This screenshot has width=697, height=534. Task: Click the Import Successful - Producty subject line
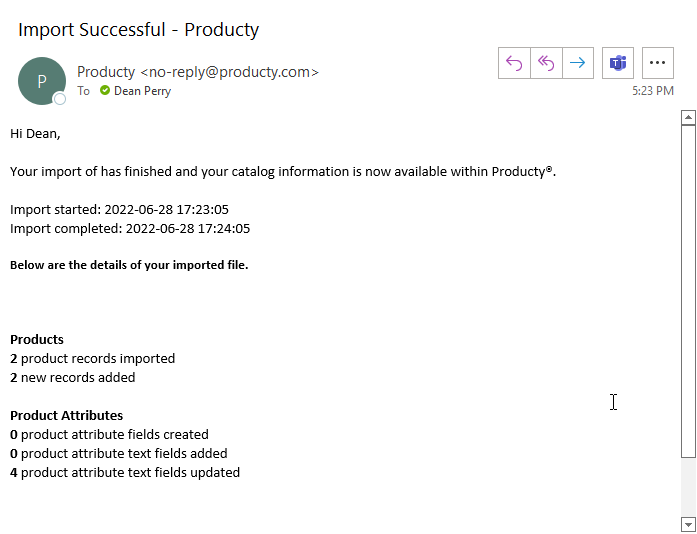click(139, 29)
